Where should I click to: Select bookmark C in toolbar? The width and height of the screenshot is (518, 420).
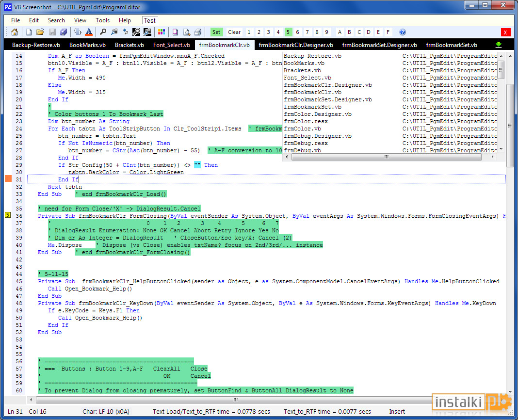359,32
